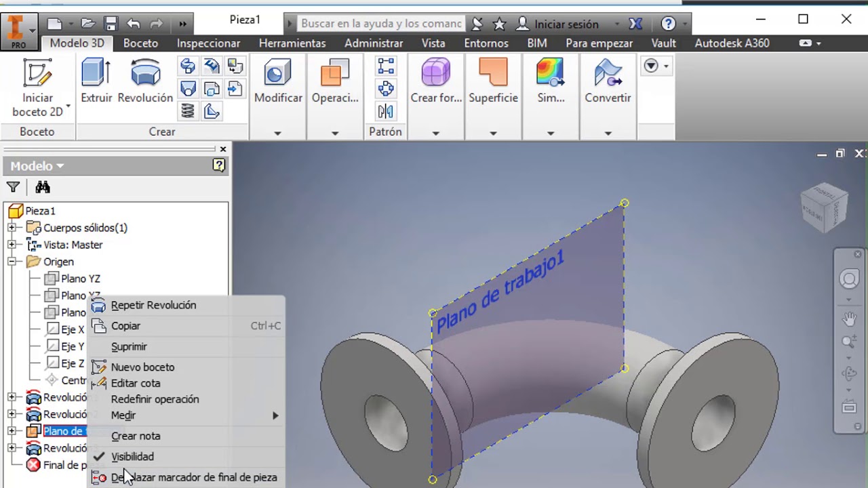Click the Barrido (sweep) icon in Crear
The height and width of the screenshot is (488, 868).
click(188, 66)
